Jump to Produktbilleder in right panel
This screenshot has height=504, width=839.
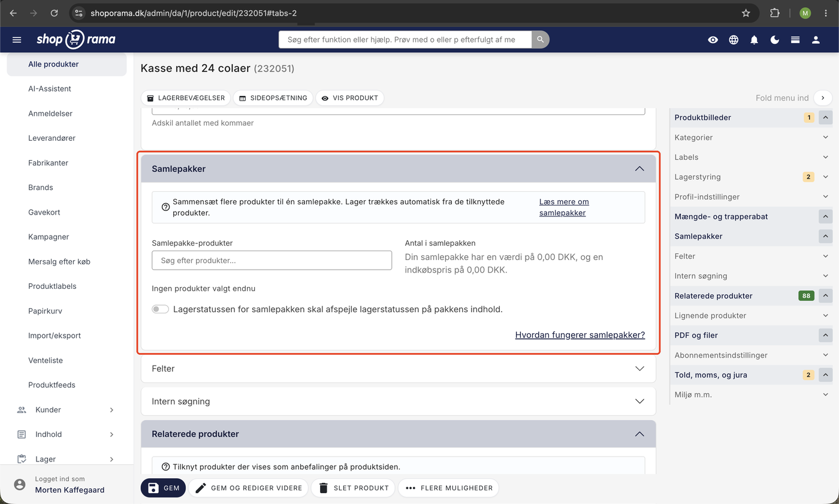(702, 117)
